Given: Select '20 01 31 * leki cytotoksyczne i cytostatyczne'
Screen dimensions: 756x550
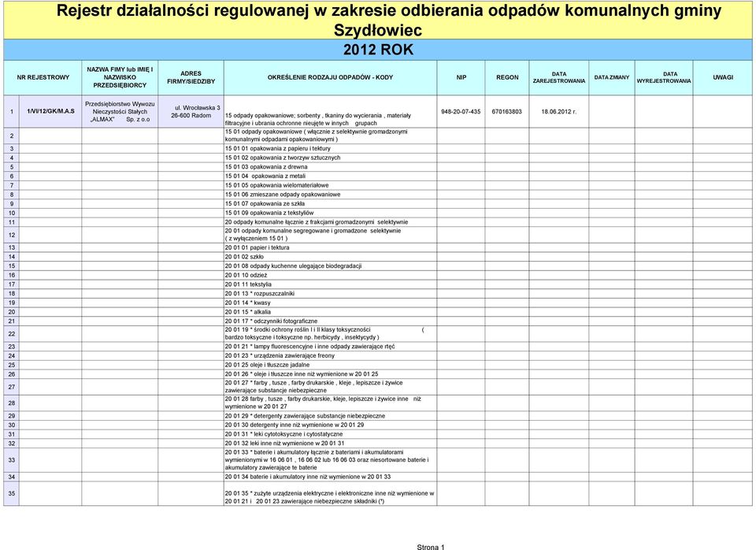Looking at the screenshot, I should tap(330, 434).
